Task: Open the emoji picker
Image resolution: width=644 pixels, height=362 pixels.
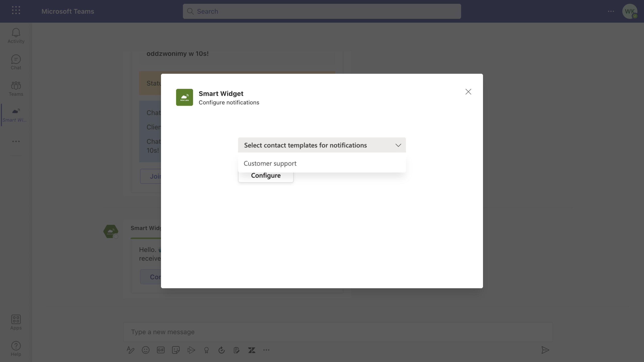Action: coord(146,350)
